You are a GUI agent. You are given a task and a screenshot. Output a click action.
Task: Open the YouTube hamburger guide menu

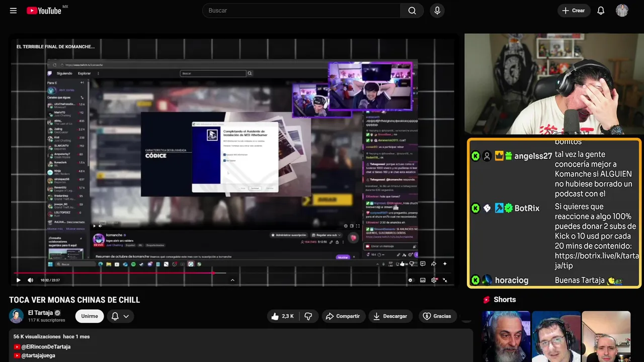14,11
